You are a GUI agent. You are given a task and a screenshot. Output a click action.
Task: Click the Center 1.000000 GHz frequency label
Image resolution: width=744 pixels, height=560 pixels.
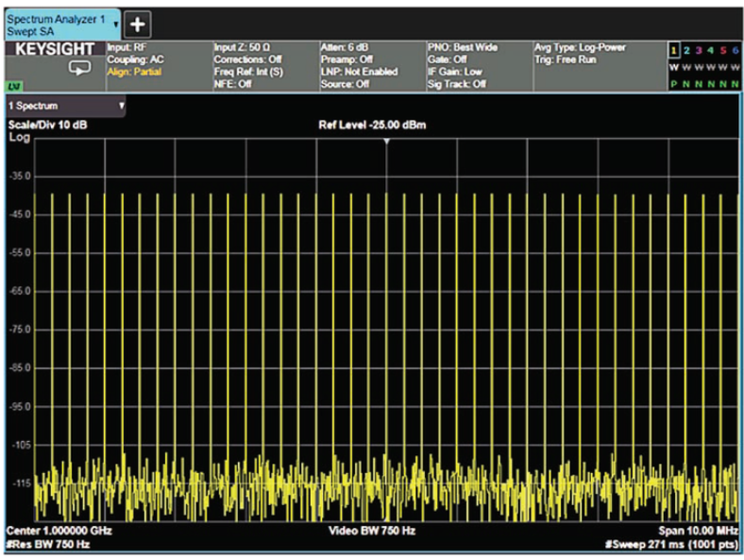click(x=59, y=531)
